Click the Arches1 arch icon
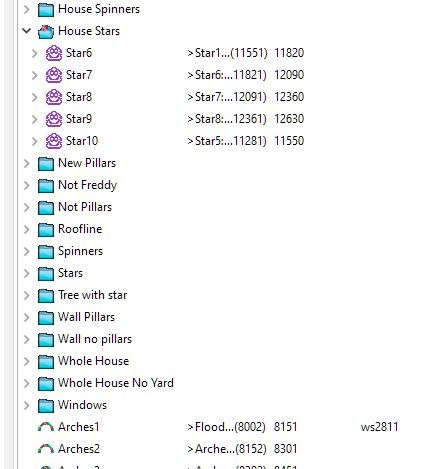Viewport: 430px width, 469px height. click(46, 427)
